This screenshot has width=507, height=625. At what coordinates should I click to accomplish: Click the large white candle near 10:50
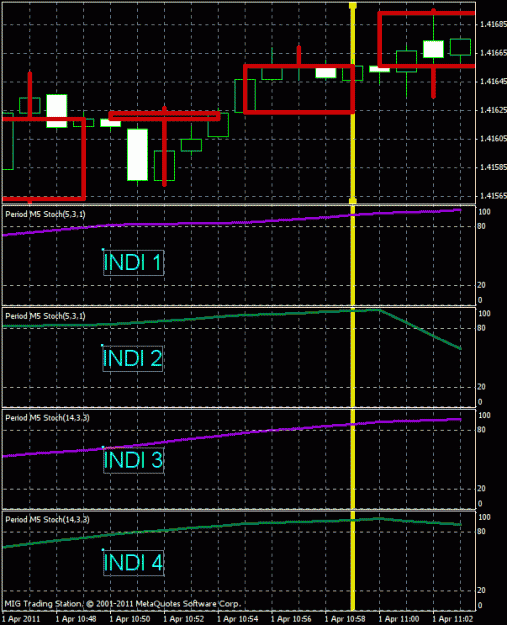click(138, 155)
